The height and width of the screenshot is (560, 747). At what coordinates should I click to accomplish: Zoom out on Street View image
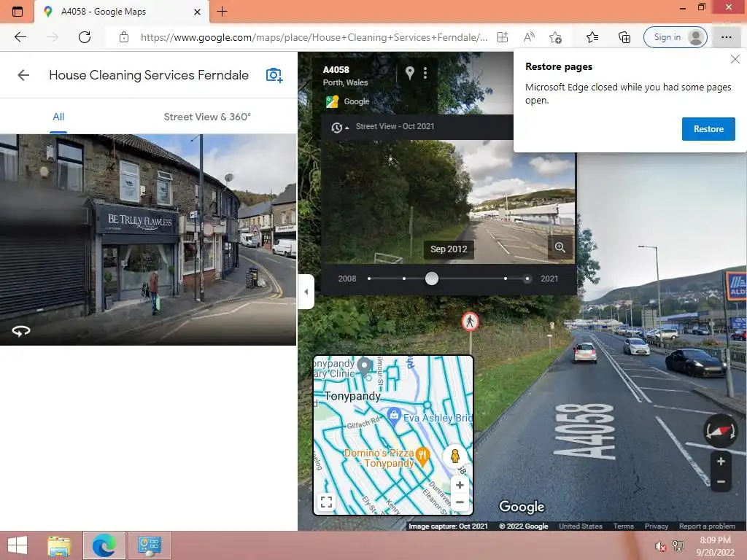(x=721, y=482)
